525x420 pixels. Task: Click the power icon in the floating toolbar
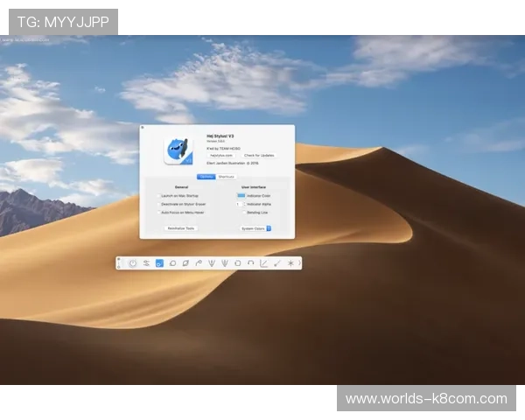[x=133, y=262]
